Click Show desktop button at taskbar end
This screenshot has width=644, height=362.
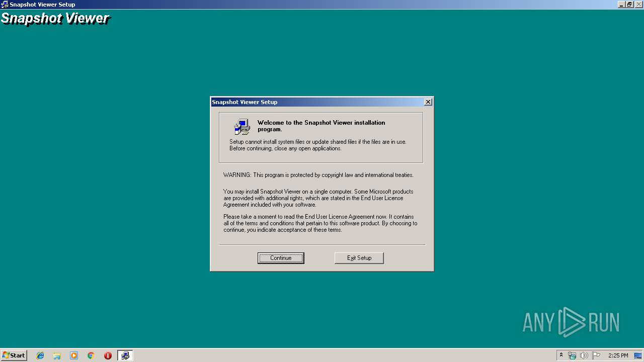click(x=638, y=355)
